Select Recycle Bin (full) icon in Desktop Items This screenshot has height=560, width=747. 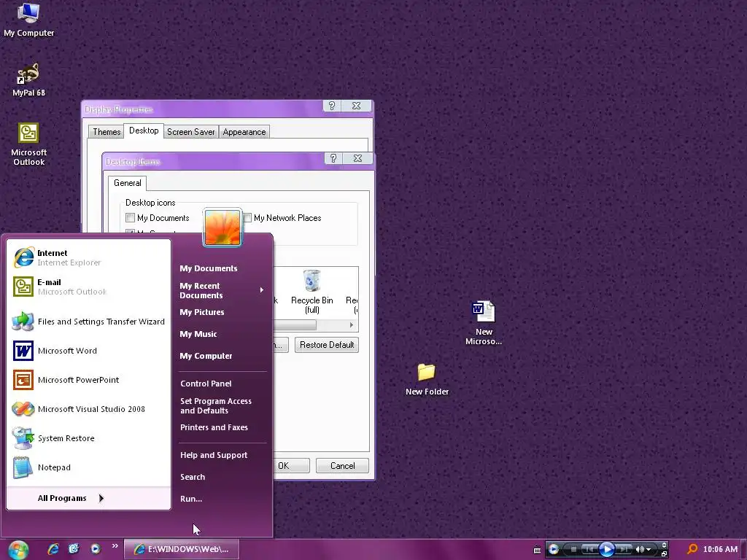(x=312, y=292)
